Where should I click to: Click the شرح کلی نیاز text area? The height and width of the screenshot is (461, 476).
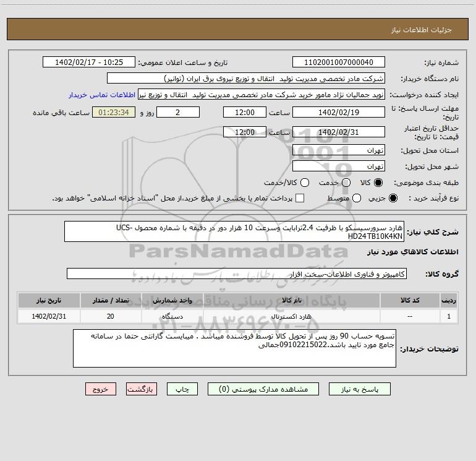pos(234,231)
